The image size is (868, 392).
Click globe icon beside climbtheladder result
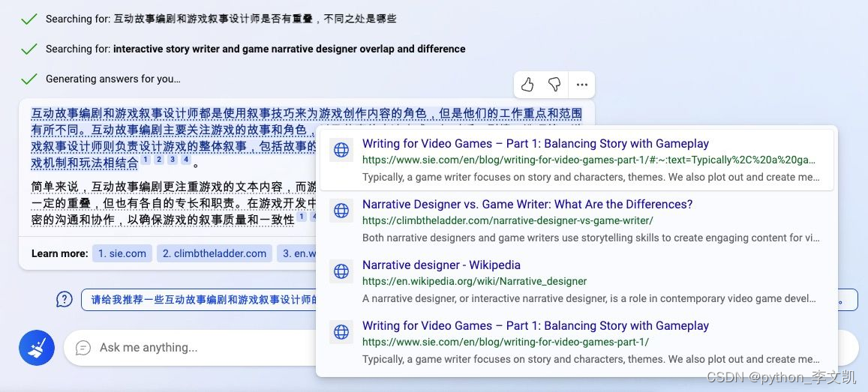pos(341,211)
